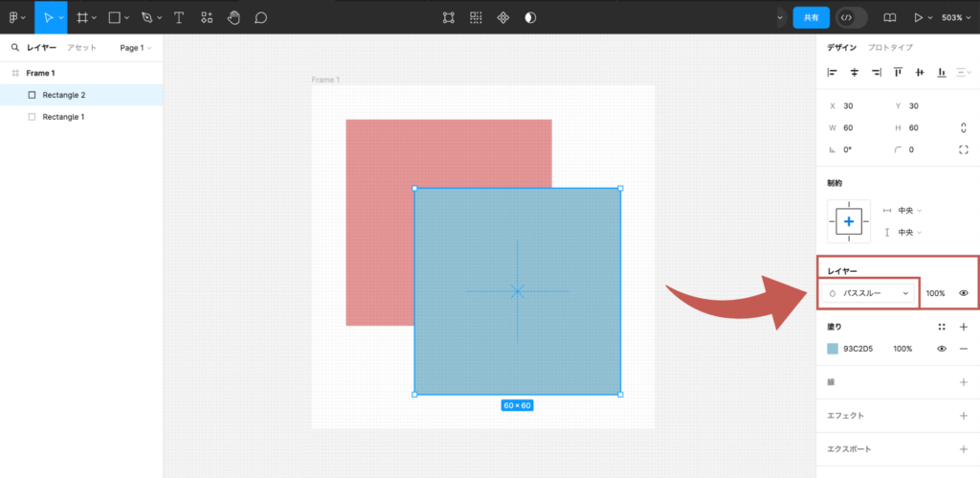Open the Page 1 dropdown
This screenshot has width=980, height=478.
[x=136, y=47]
